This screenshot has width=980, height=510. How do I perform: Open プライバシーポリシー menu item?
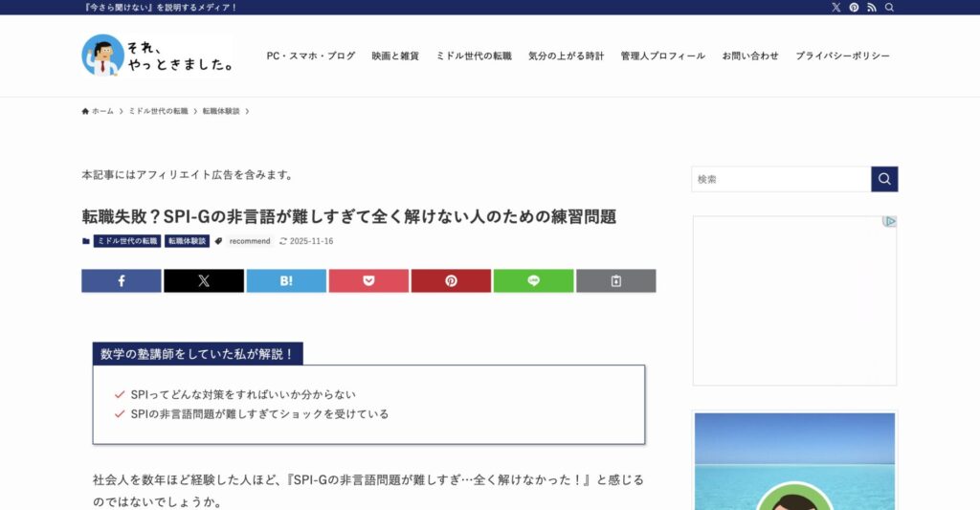842,55
